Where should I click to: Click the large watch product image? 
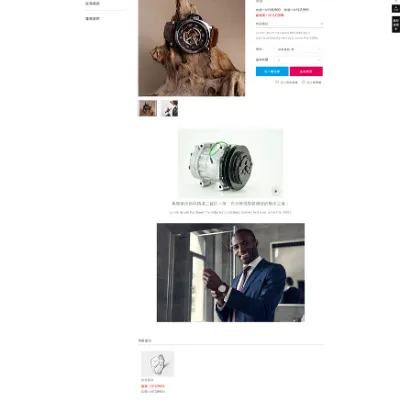click(192, 48)
